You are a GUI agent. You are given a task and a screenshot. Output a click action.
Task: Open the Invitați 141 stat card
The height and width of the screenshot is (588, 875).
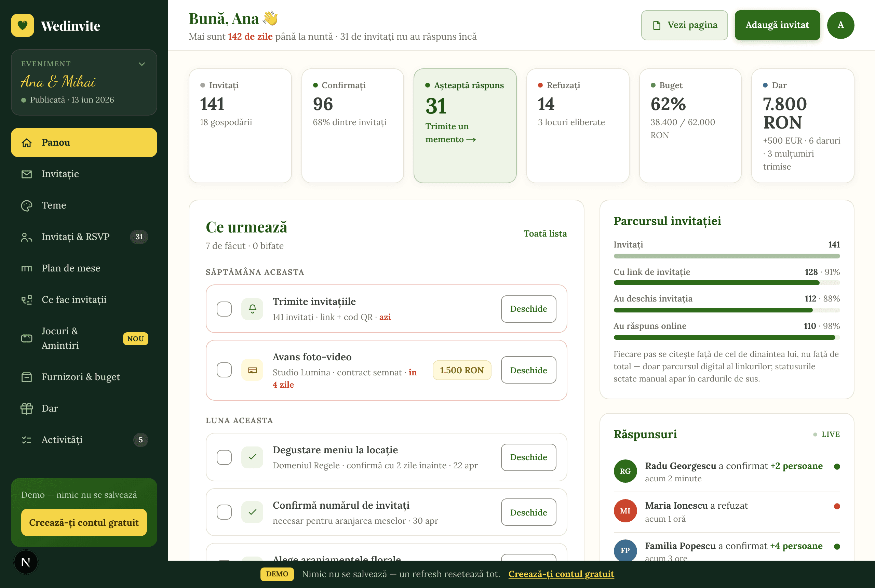tap(240, 125)
